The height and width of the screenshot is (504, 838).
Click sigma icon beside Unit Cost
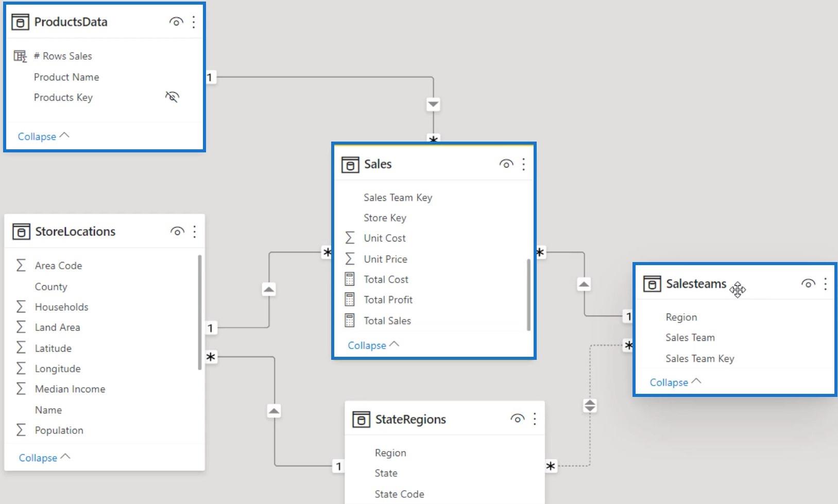click(350, 238)
